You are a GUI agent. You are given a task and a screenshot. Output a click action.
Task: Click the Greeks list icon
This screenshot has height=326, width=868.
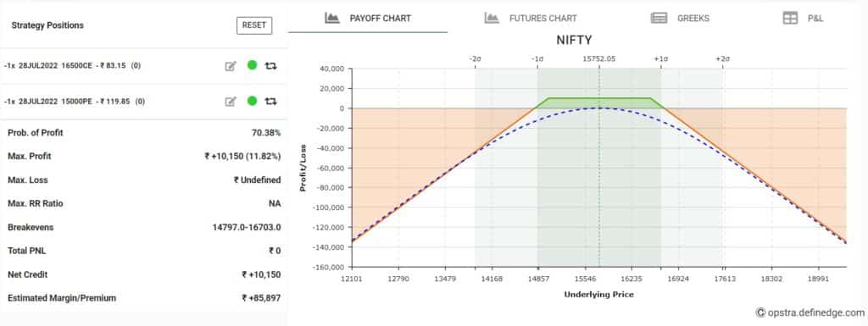(659, 18)
